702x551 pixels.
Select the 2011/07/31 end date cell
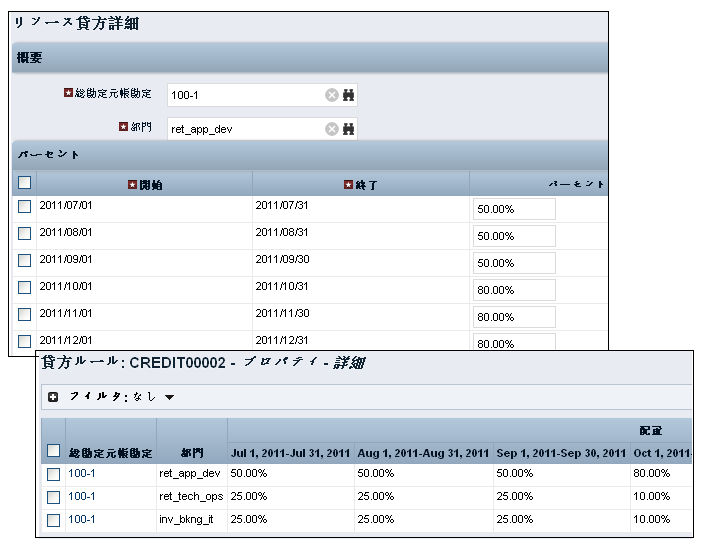(x=361, y=209)
